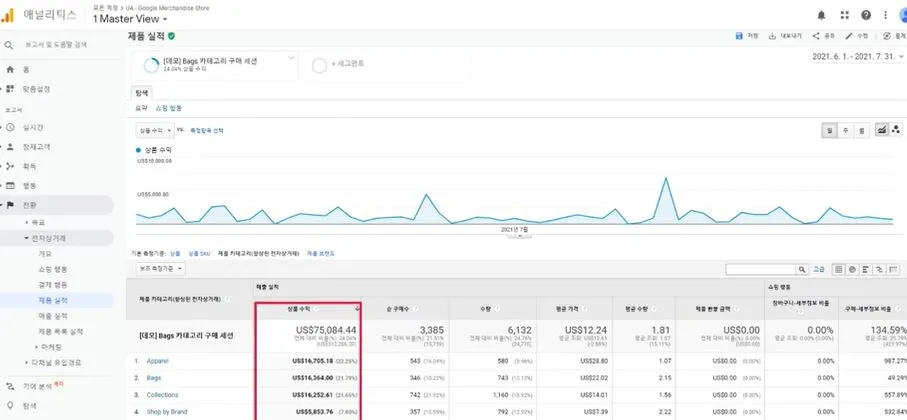Click the insights icon at toolbar end

pyautogui.click(x=887, y=36)
